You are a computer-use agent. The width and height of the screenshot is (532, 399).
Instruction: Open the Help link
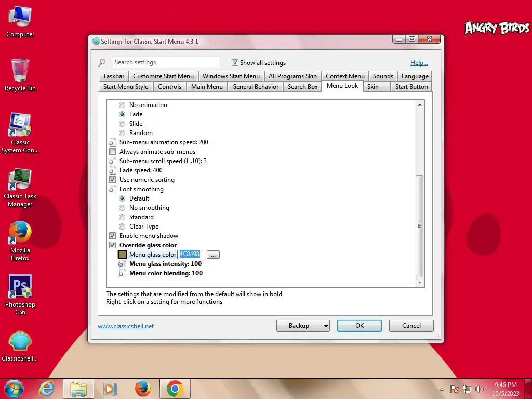(419, 63)
